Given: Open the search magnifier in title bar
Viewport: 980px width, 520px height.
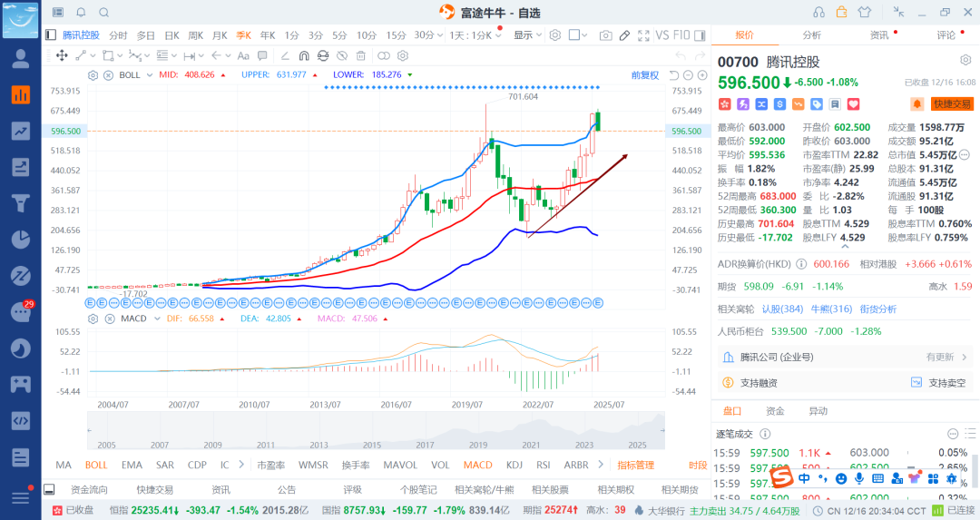Looking at the screenshot, I should pyautogui.click(x=104, y=13).
